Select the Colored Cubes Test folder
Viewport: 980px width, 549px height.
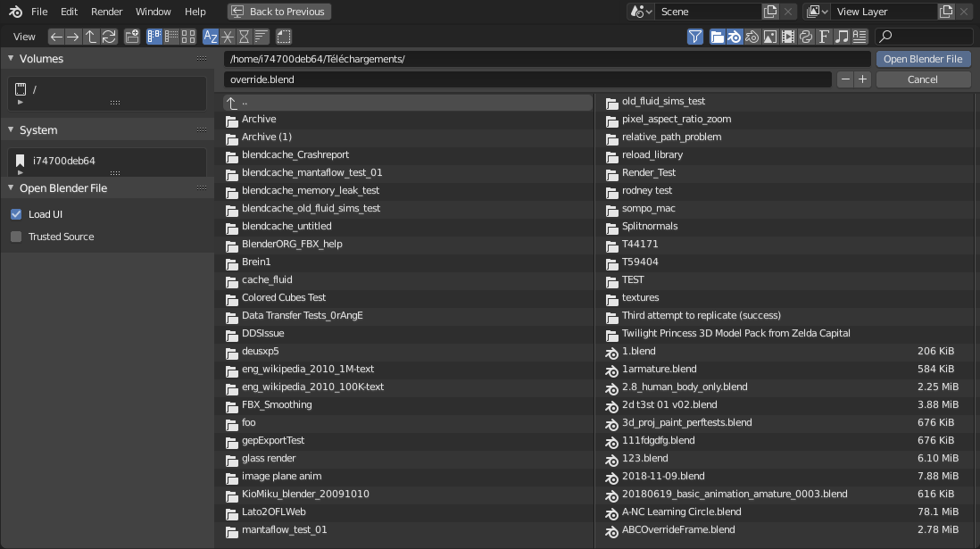pos(408,297)
